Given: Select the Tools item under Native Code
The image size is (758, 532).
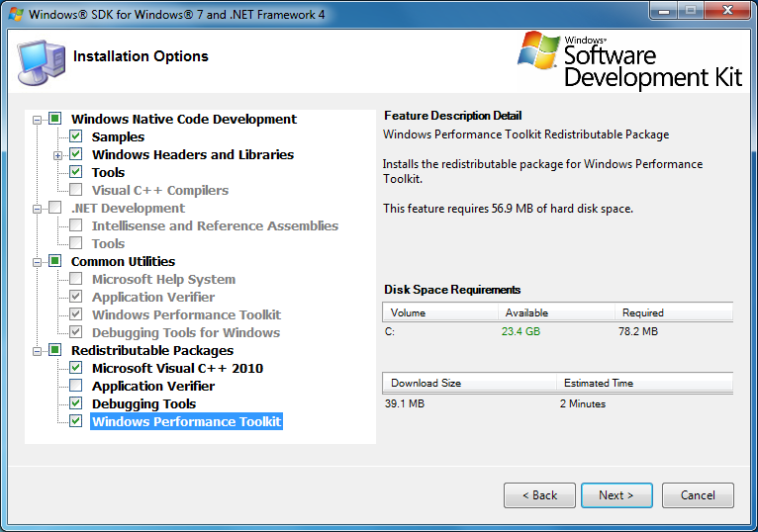Looking at the screenshot, I should tap(108, 173).
